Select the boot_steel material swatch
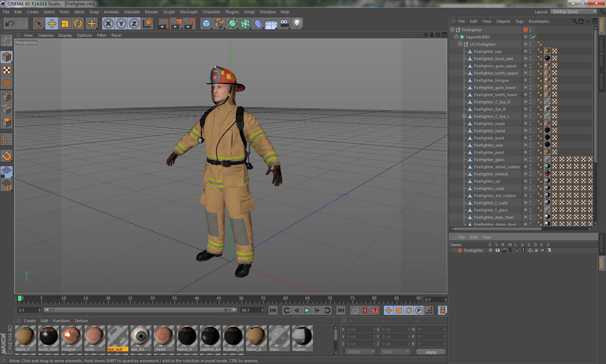This screenshot has height=364, width=606. (49, 338)
